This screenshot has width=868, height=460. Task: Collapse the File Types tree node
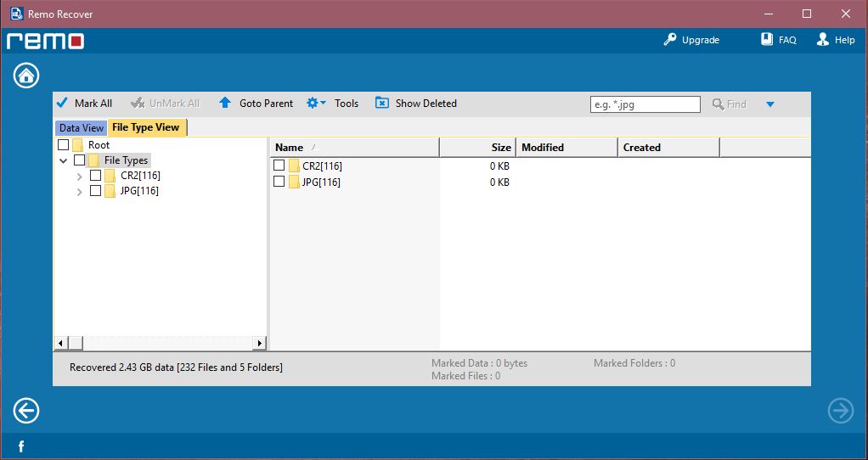[64, 160]
